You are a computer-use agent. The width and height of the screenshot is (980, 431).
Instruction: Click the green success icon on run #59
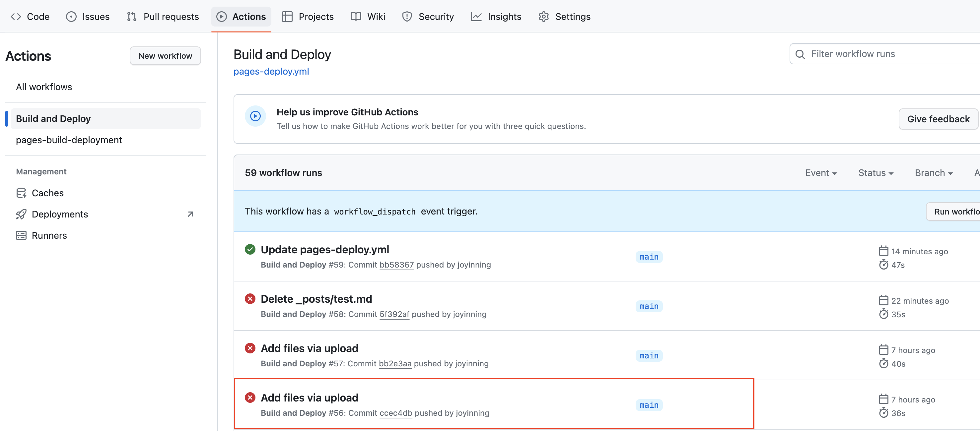coord(250,249)
